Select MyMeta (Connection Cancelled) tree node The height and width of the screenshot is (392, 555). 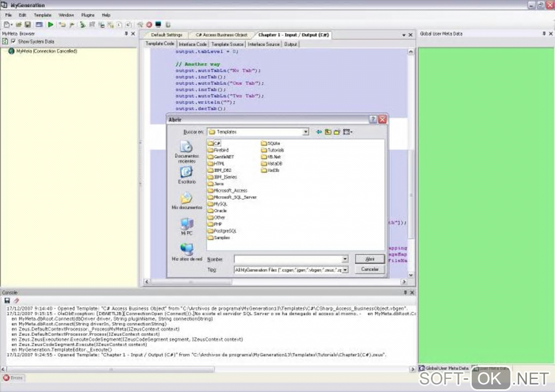(46, 51)
